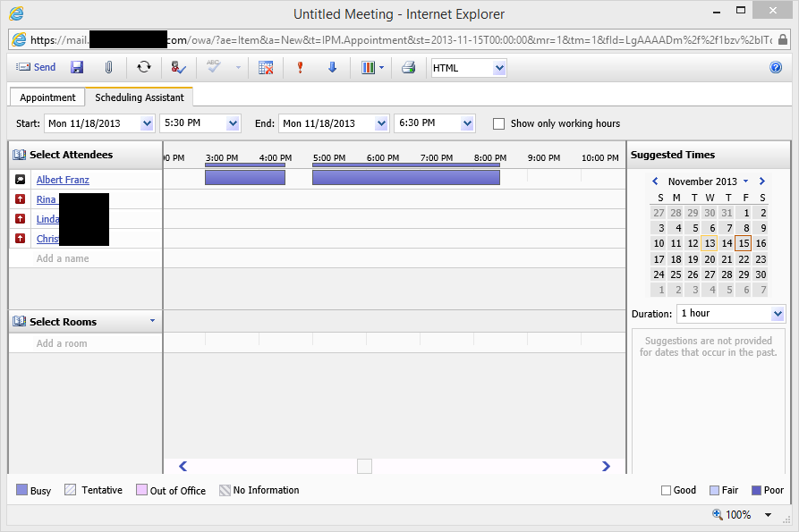Print the meeting using the printer icon
799x532 pixels.
[408, 67]
